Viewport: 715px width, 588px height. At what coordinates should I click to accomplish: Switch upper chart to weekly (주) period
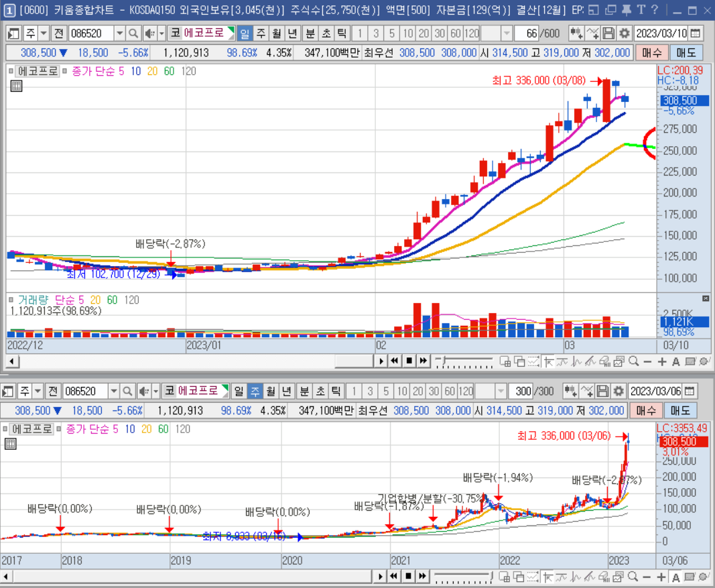[x=261, y=34]
